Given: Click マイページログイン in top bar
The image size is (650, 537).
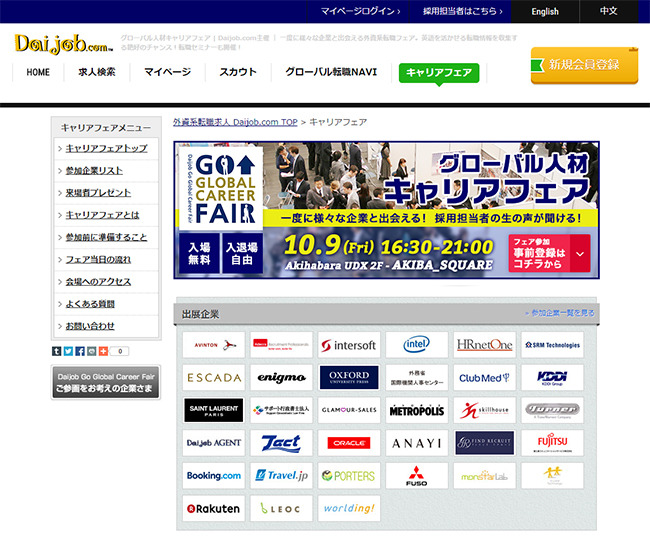Looking at the screenshot, I should point(359,11).
